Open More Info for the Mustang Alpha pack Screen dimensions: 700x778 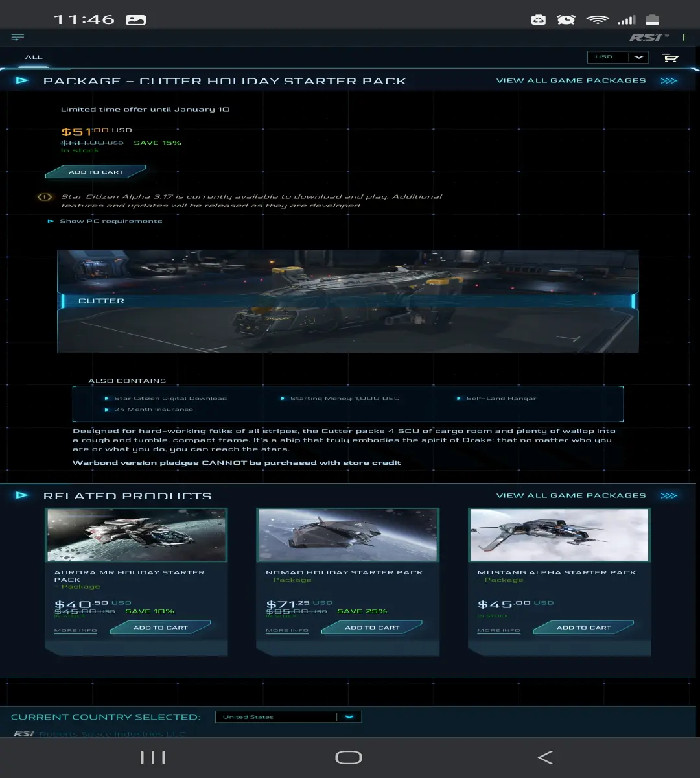click(498, 630)
